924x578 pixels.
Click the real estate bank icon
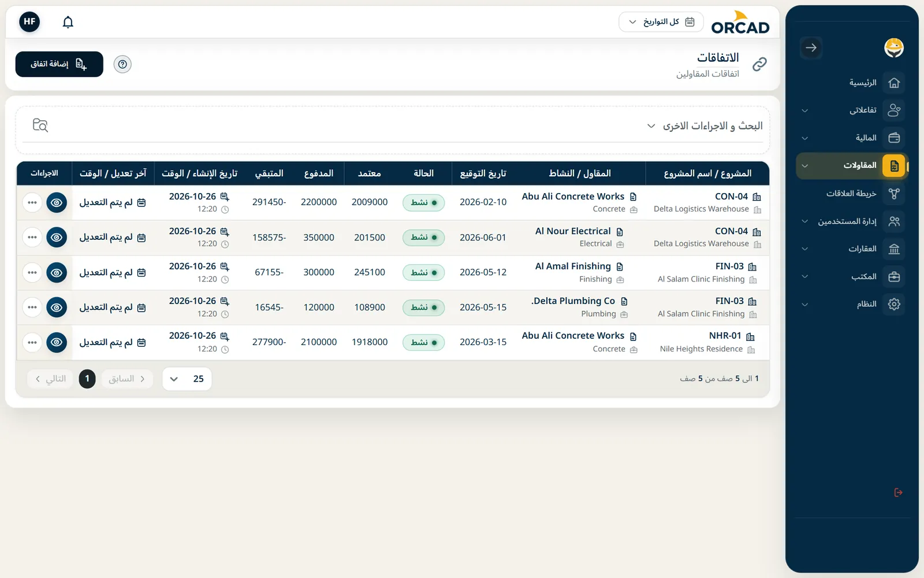click(894, 249)
